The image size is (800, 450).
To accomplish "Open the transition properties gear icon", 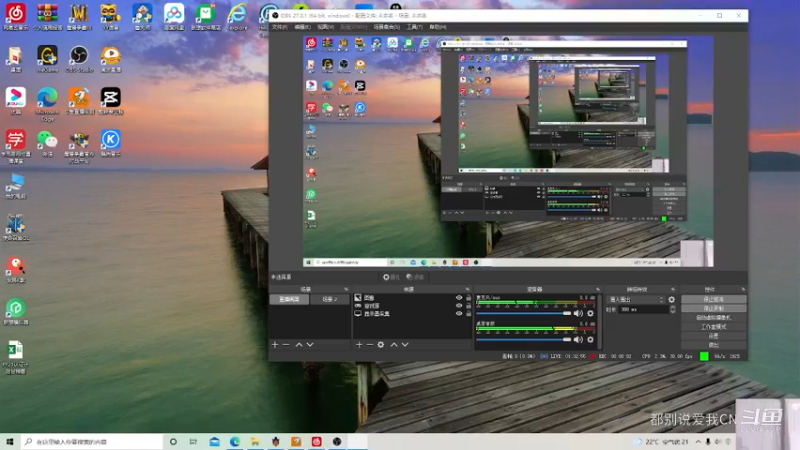I will [671, 299].
